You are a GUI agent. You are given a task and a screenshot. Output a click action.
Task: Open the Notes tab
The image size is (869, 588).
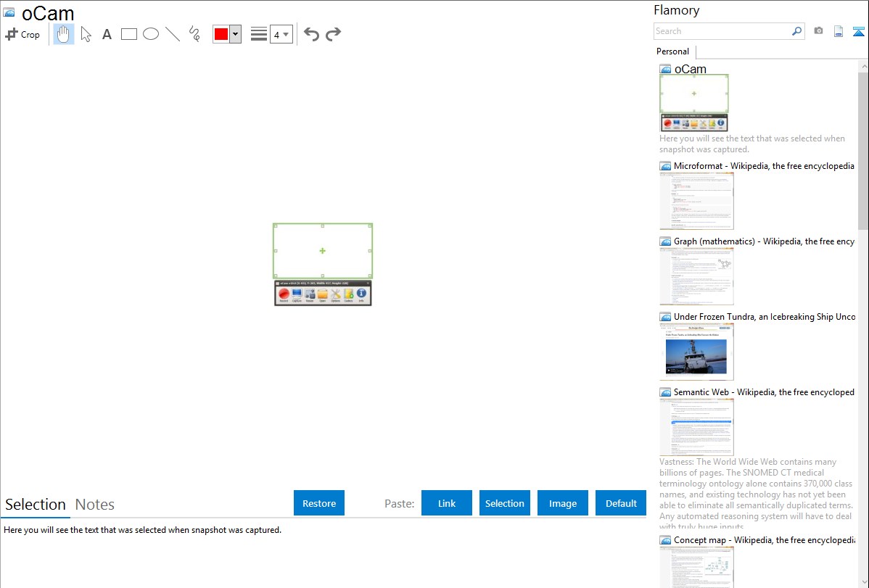95,505
